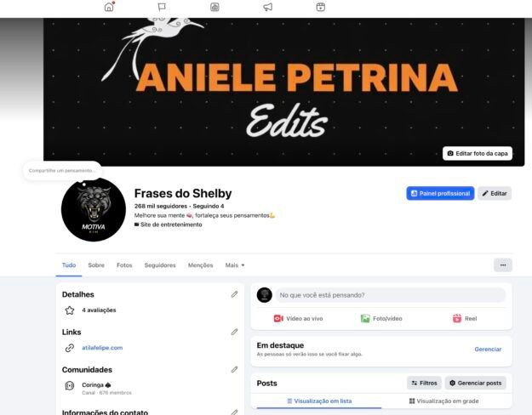Open the Filtros post filter options
The width and height of the screenshot is (532, 415).
click(x=424, y=383)
